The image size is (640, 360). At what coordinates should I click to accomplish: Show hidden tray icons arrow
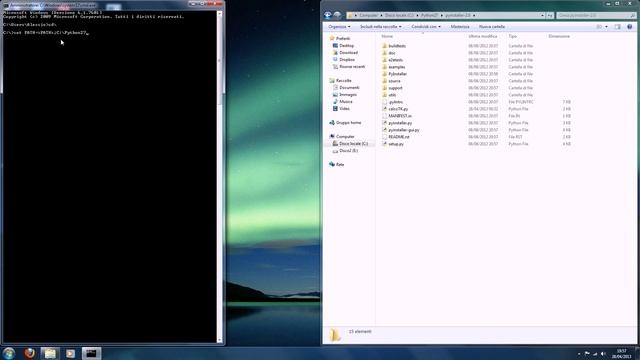579,354
